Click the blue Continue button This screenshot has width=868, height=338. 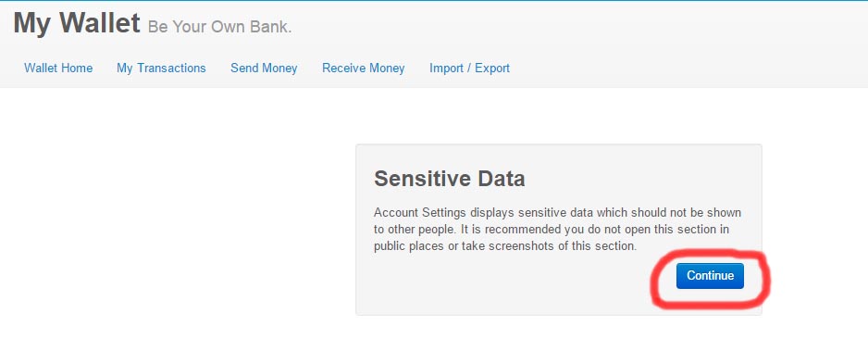pos(710,275)
